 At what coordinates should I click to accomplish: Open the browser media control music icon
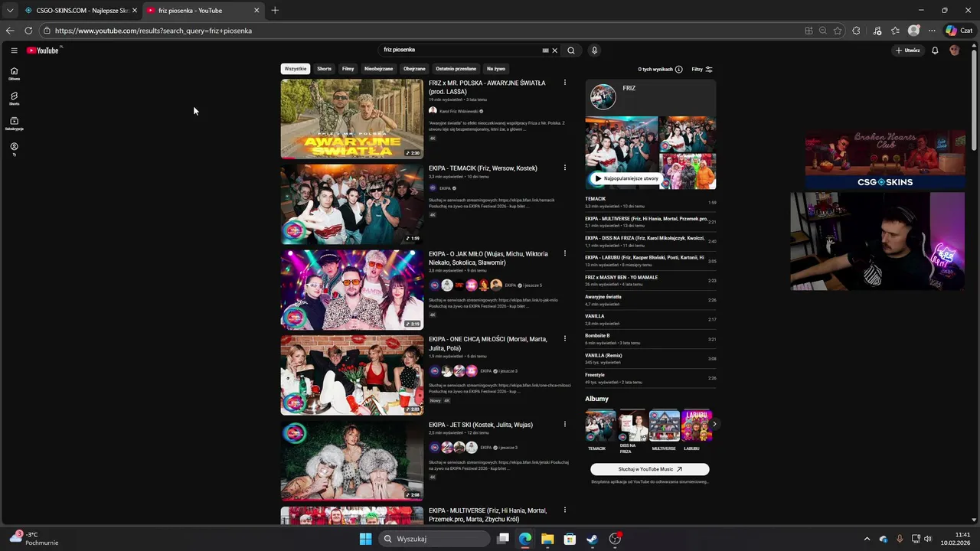coord(877,31)
